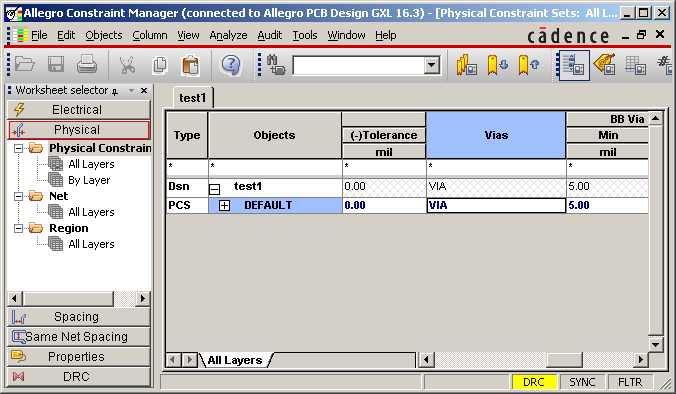
Task: Click the Electrical lightning bolt icon
Action: [19, 109]
